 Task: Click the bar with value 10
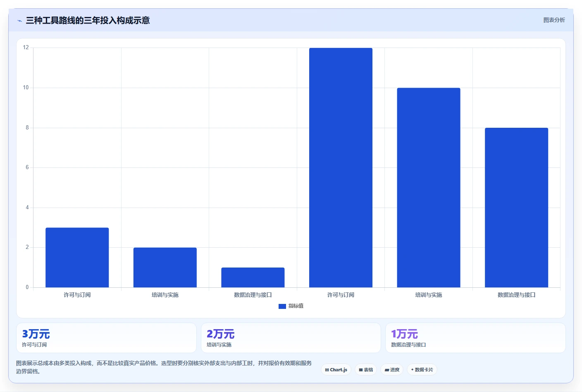coord(429,188)
